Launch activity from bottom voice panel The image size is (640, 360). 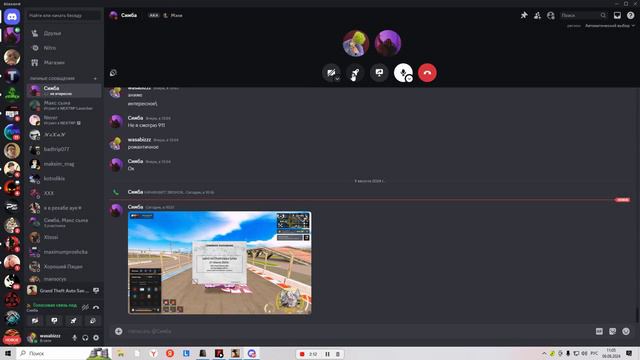(73, 321)
